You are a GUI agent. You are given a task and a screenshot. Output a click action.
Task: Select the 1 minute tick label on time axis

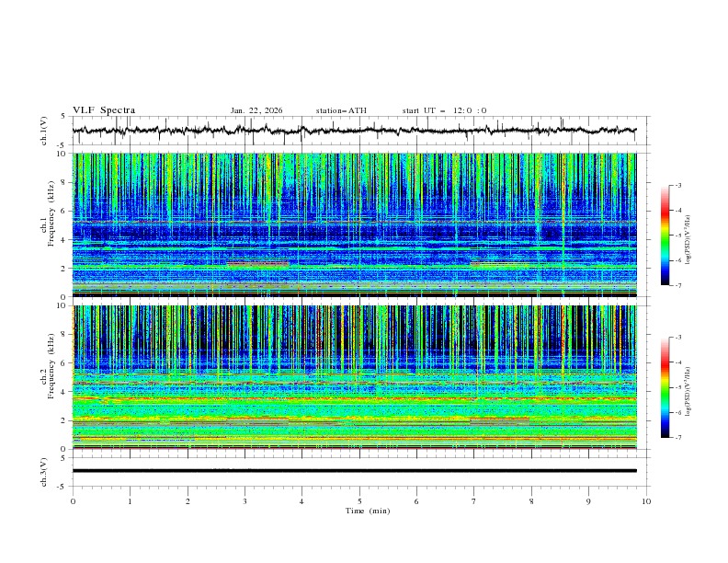131,500
